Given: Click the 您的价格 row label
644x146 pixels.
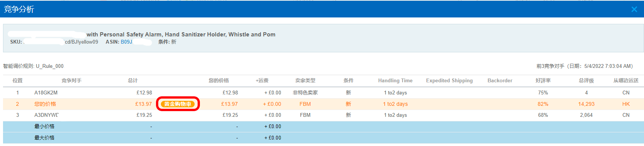Looking at the screenshot, I should [x=45, y=104].
